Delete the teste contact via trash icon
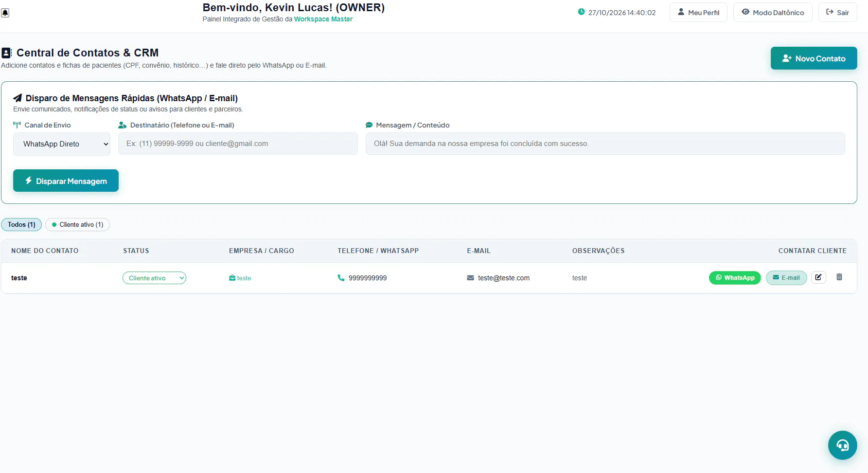The width and height of the screenshot is (868, 473). click(839, 277)
